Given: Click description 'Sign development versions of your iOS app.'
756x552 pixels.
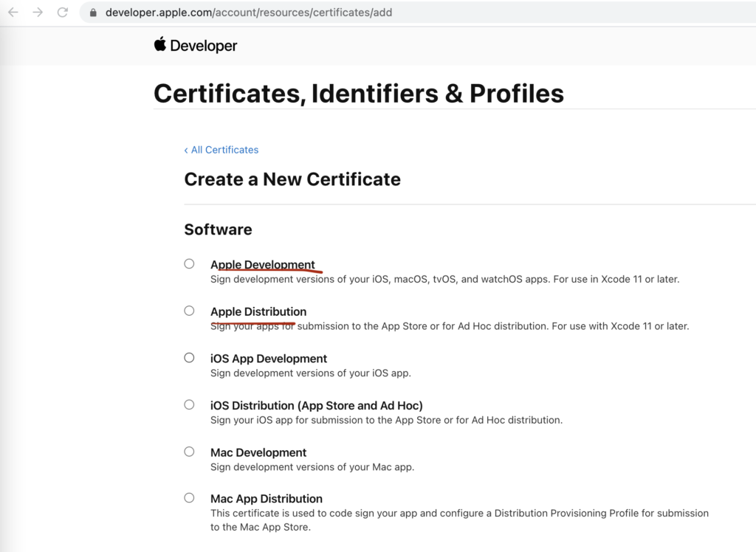Looking at the screenshot, I should click(x=311, y=373).
